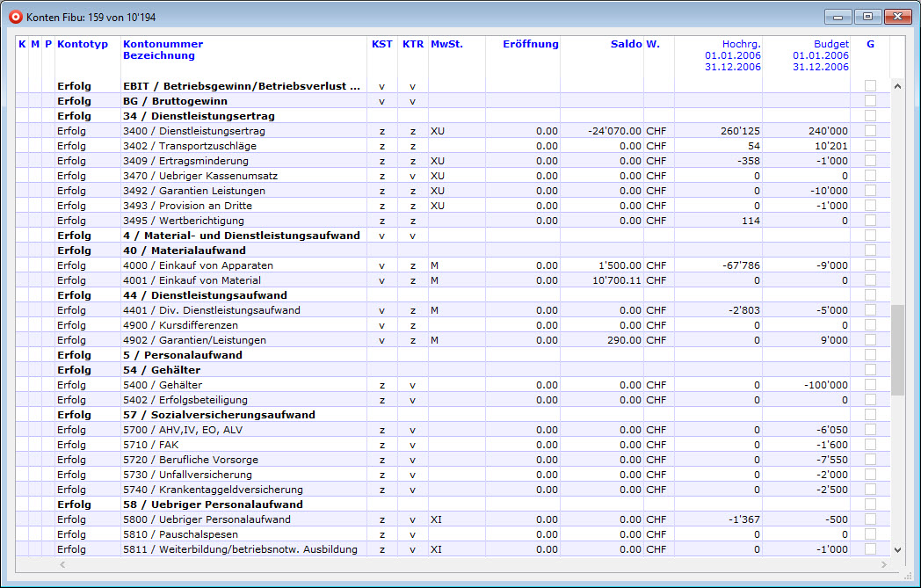Click Saldo value 10'700.11
Screen dimensions: 921x588
pos(616,280)
